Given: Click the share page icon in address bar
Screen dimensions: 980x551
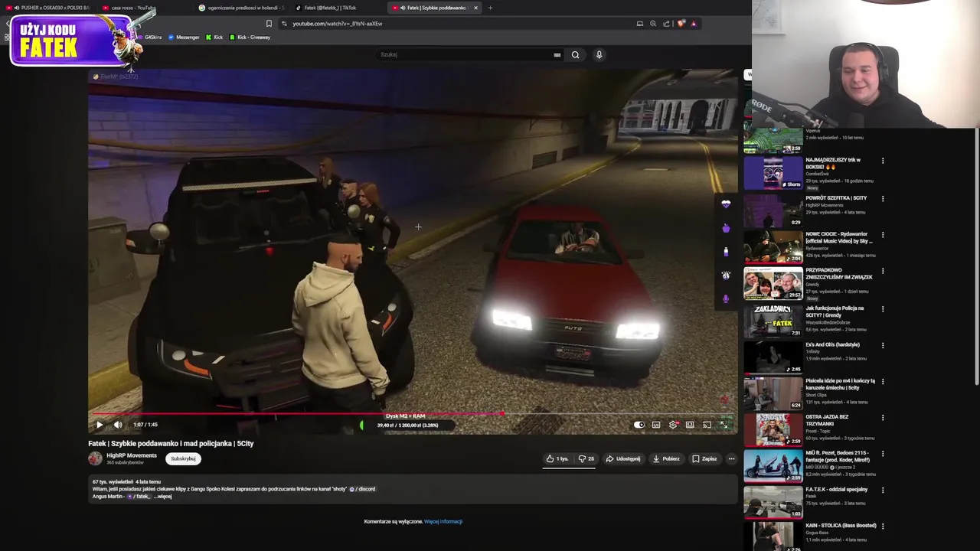Looking at the screenshot, I should tap(666, 24).
